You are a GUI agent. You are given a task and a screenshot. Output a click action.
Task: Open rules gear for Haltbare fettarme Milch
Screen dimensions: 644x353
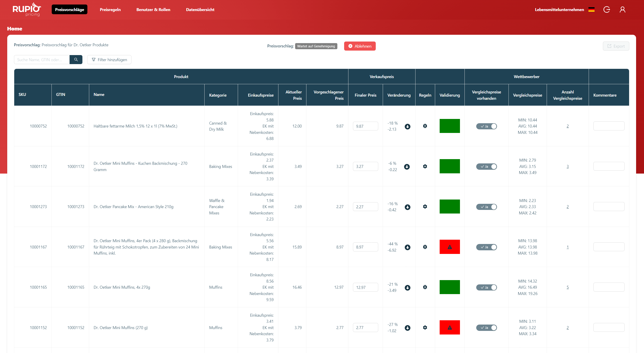pyautogui.click(x=425, y=126)
